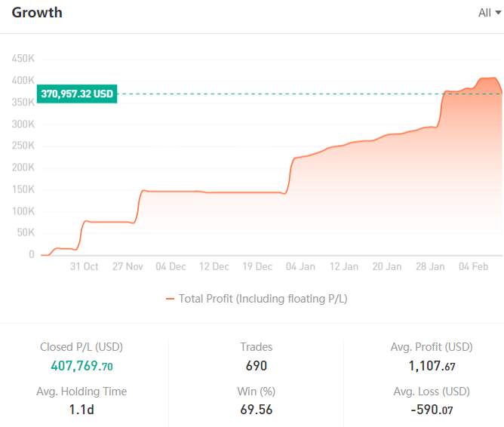
Task: Select the 31 Oct date on the axis
Action: [84, 266]
